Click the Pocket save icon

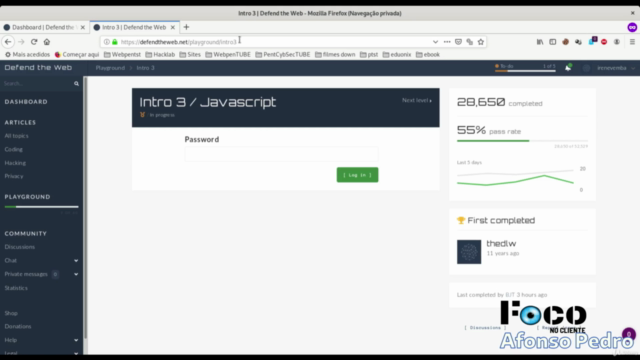coord(458,42)
